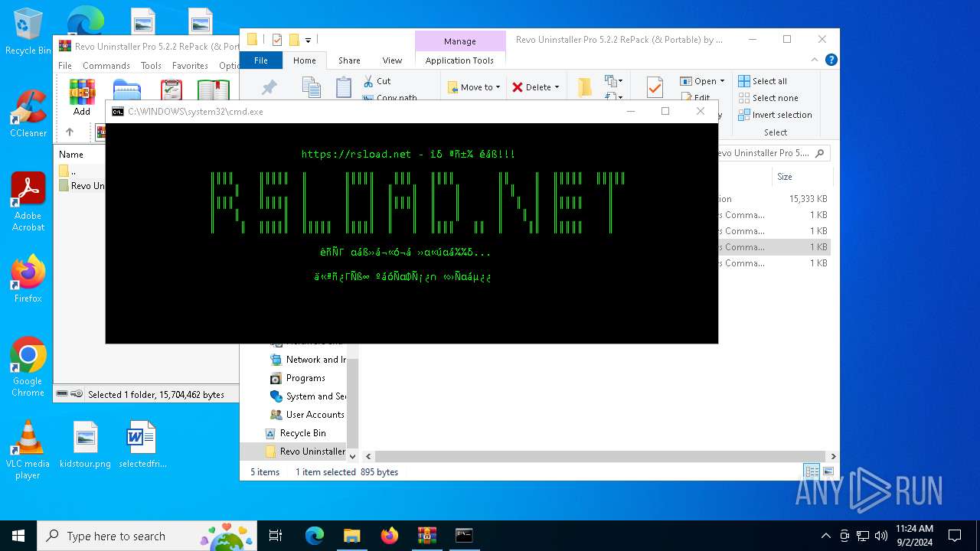Click the horizontal scrollbar right arrow

pos(833,456)
